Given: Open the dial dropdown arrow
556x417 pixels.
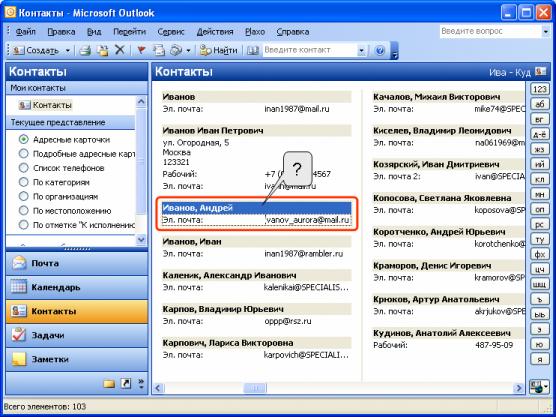Looking at the screenshot, I should tap(188, 50).
